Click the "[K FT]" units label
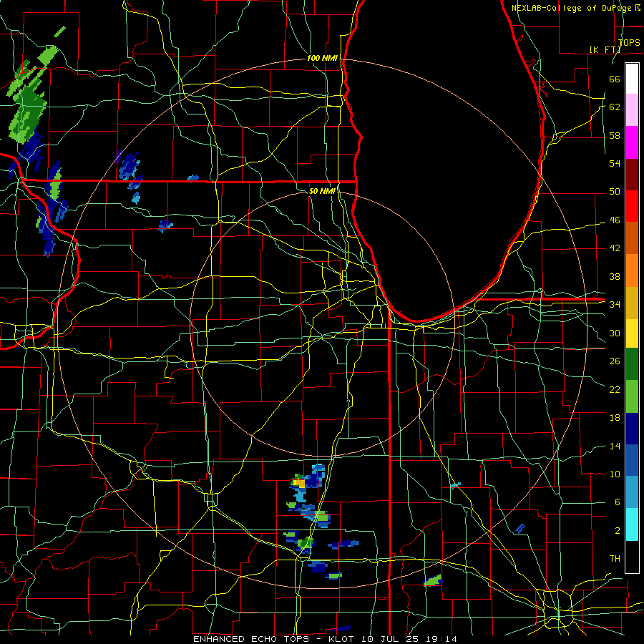Viewport: 644px width, 644px height. [x=605, y=49]
